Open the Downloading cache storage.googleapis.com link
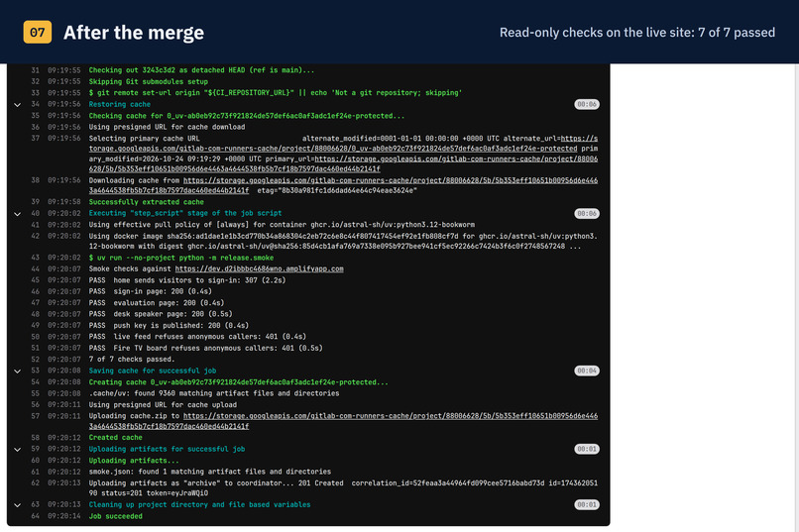 click(x=343, y=185)
